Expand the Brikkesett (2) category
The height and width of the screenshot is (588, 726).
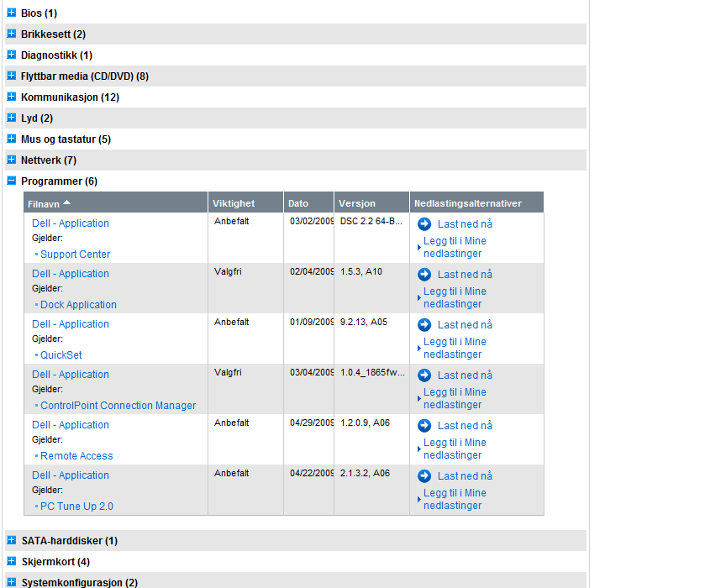point(12,34)
